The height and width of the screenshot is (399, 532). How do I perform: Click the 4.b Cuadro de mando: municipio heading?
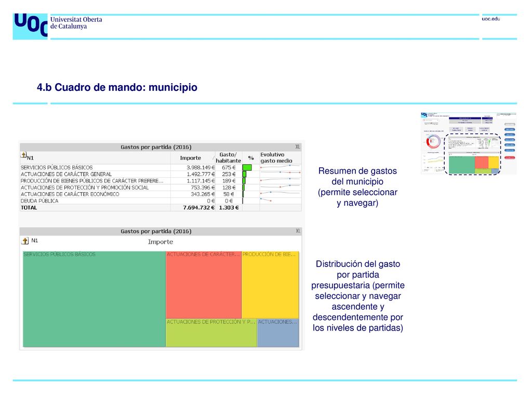coord(117,87)
